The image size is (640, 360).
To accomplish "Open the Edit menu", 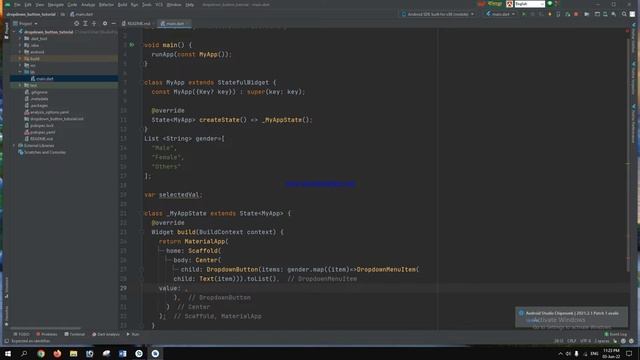I will (28, 5).
